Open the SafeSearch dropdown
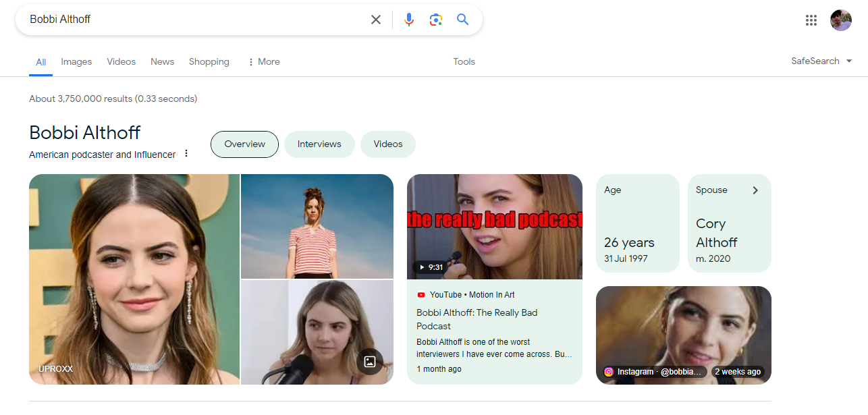The height and width of the screenshot is (415, 868). click(x=821, y=61)
